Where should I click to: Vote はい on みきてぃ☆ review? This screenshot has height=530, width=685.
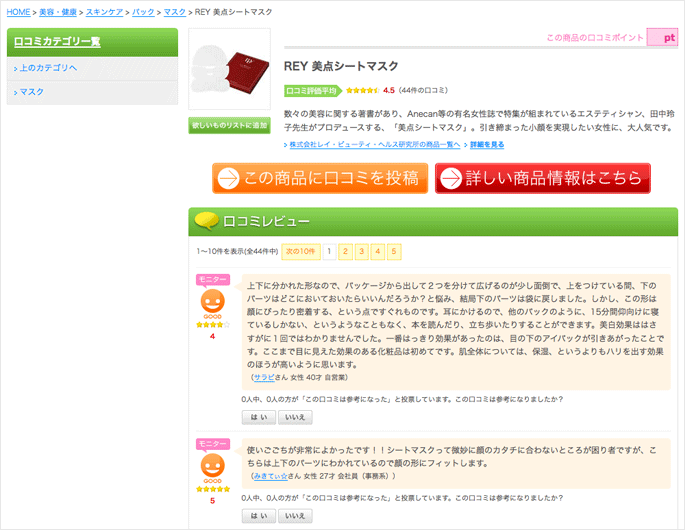point(259,516)
